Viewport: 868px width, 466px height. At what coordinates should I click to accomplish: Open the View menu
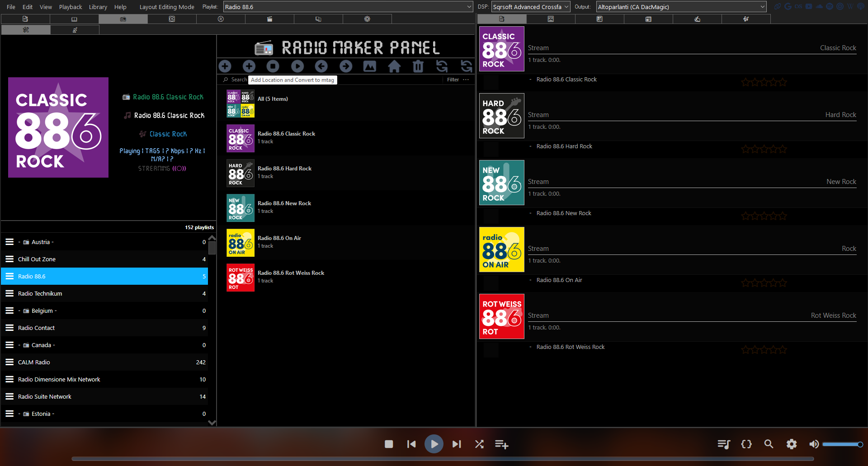point(46,7)
